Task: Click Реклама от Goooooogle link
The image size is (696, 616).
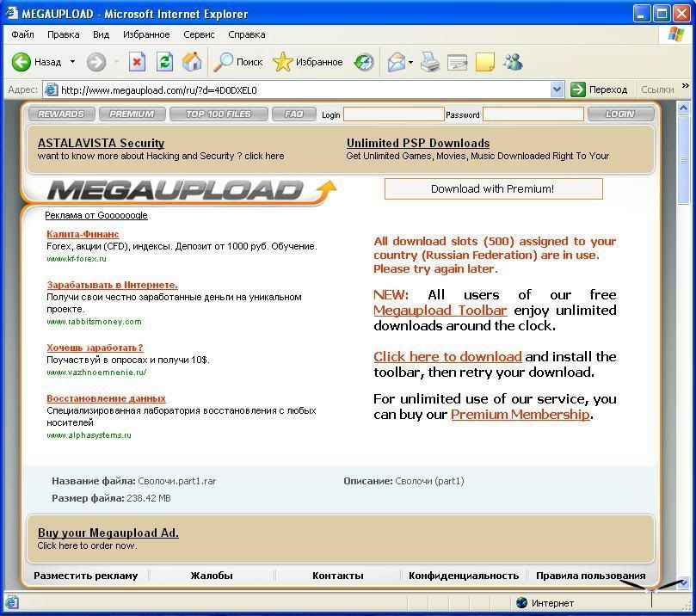Action: tap(96, 215)
